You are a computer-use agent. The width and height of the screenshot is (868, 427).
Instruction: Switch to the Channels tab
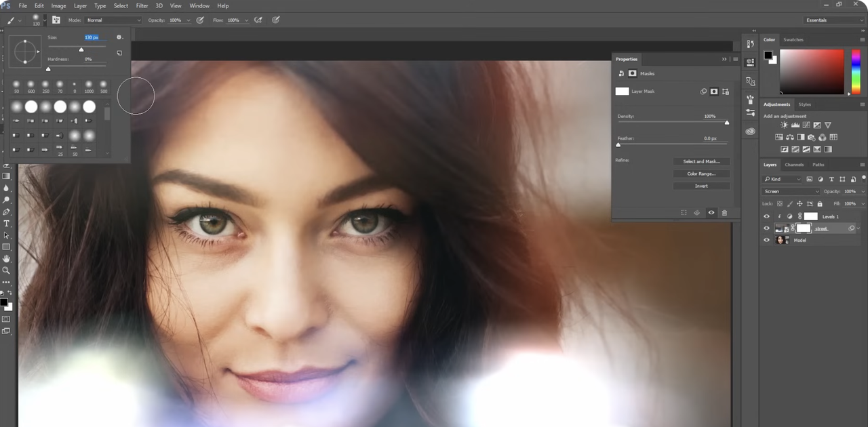(794, 165)
